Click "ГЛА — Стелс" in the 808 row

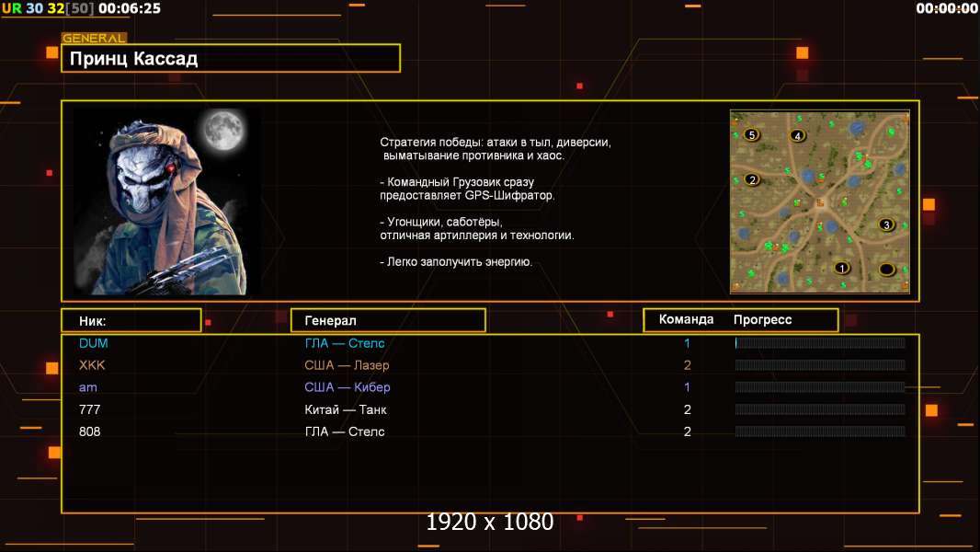pos(345,432)
